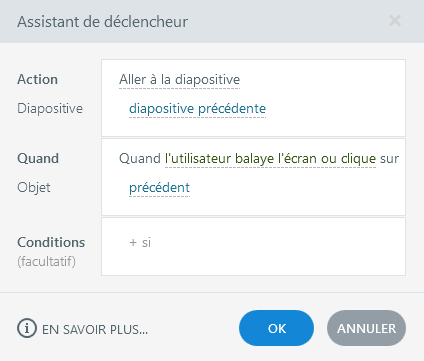Choose a different object than 'précédent'
Screen dimensions: 424x361
159,188
